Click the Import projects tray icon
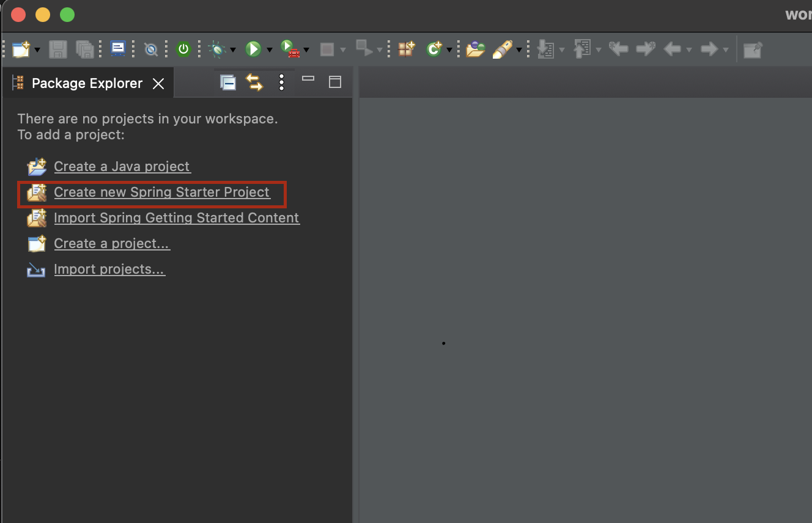The width and height of the screenshot is (812, 523). click(36, 269)
